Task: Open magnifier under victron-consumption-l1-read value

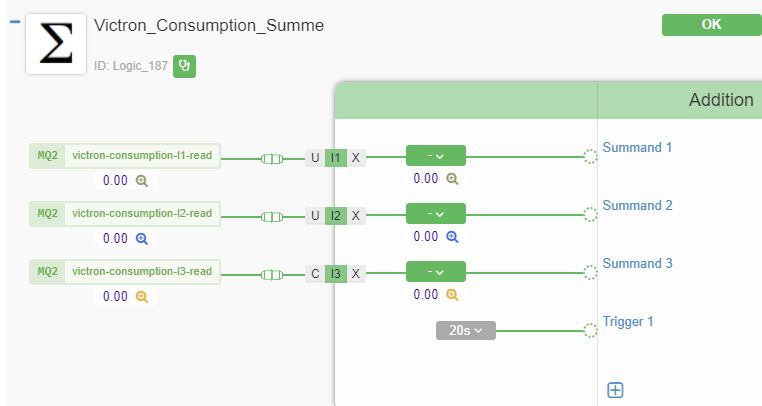Action: pyautogui.click(x=141, y=181)
